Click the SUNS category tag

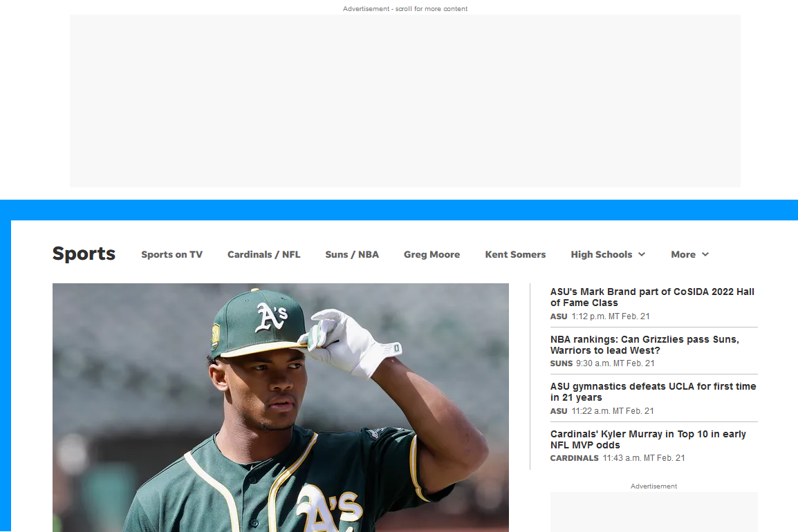click(561, 363)
